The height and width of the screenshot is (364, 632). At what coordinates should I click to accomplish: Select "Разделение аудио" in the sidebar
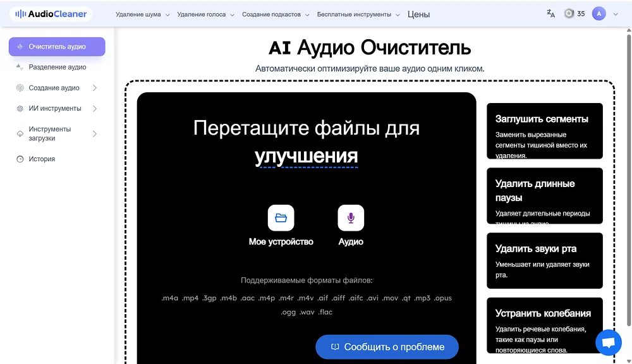[57, 67]
